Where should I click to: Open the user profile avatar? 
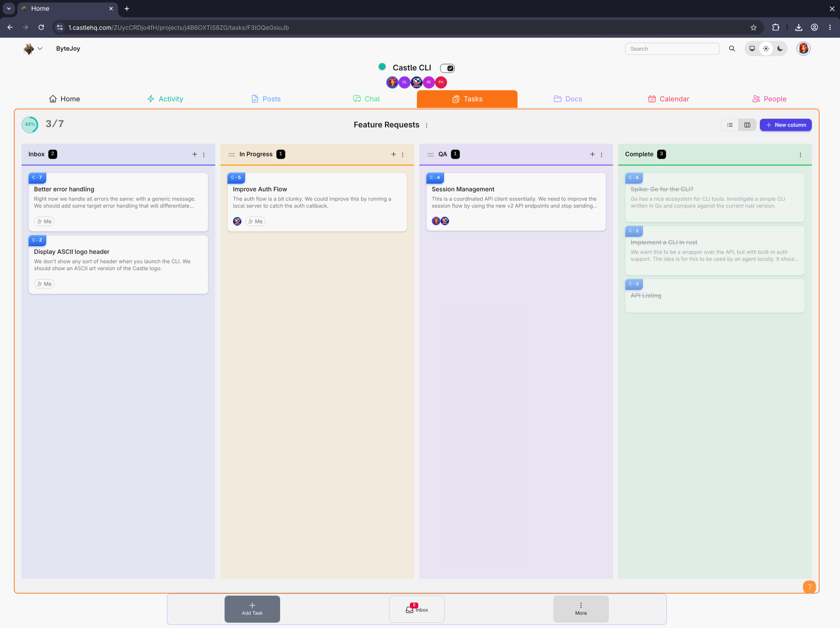803,49
